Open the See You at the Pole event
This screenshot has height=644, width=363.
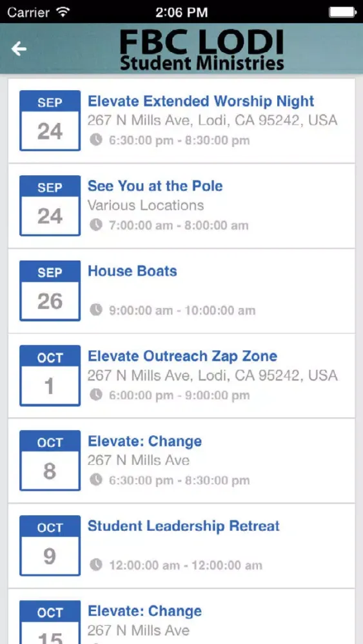pyautogui.click(x=155, y=186)
